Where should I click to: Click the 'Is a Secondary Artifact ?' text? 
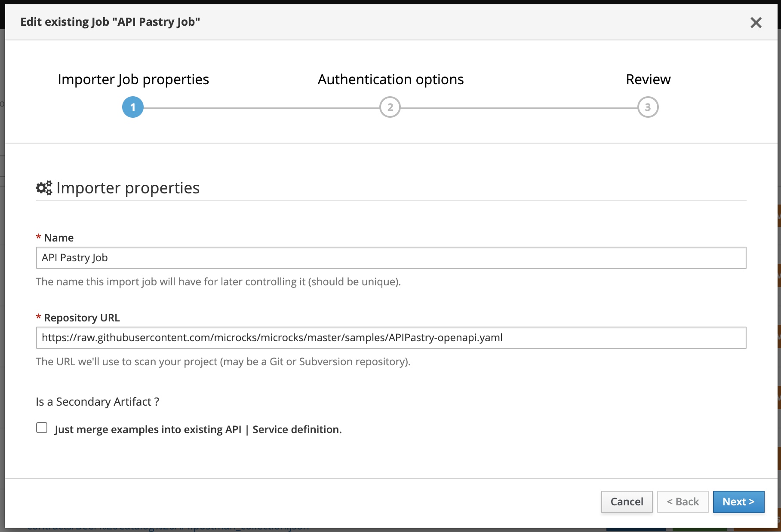(97, 402)
